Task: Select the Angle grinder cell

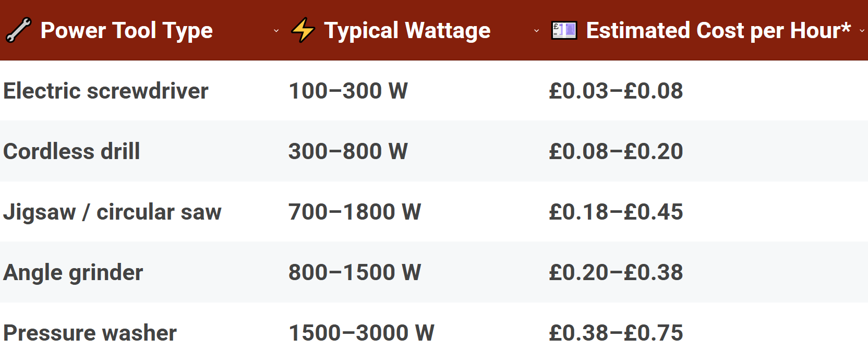Action: point(74,272)
